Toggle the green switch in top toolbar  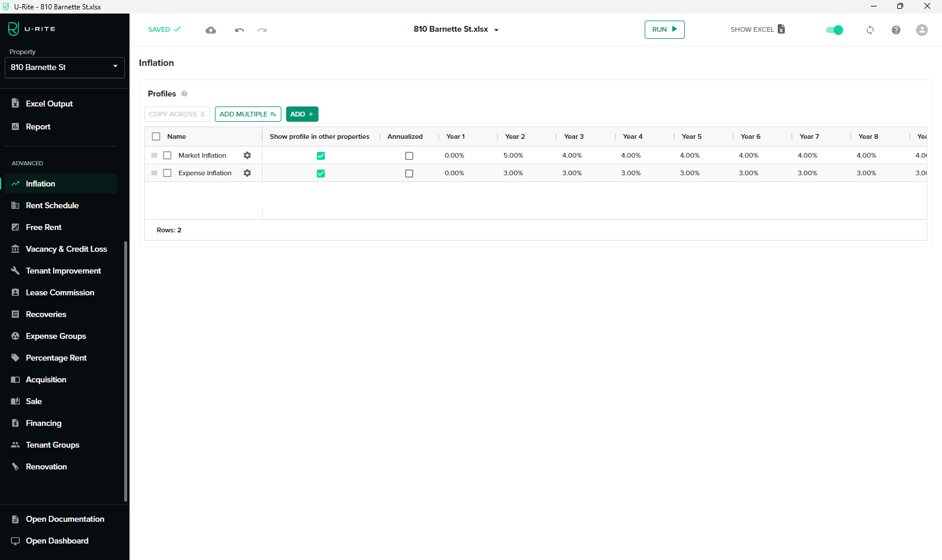[x=834, y=30]
